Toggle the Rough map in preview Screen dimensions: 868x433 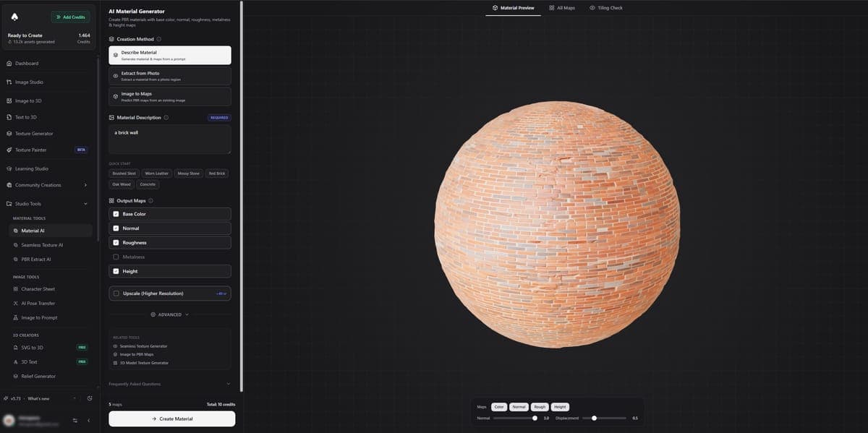coord(540,407)
